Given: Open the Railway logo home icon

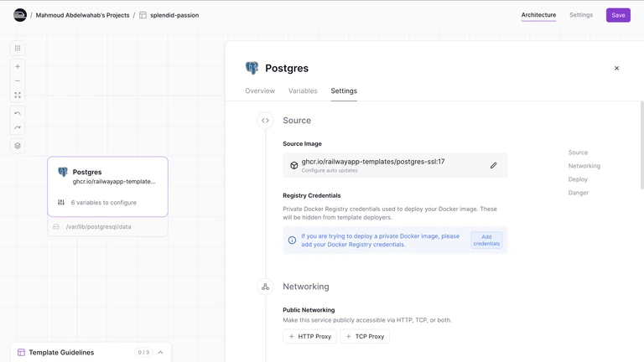Looking at the screenshot, I should [20, 15].
